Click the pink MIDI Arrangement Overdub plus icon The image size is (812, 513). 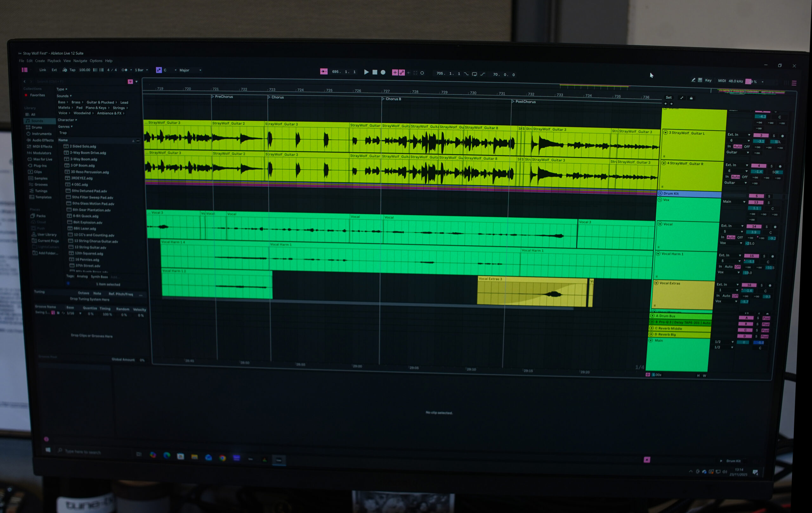click(x=395, y=73)
